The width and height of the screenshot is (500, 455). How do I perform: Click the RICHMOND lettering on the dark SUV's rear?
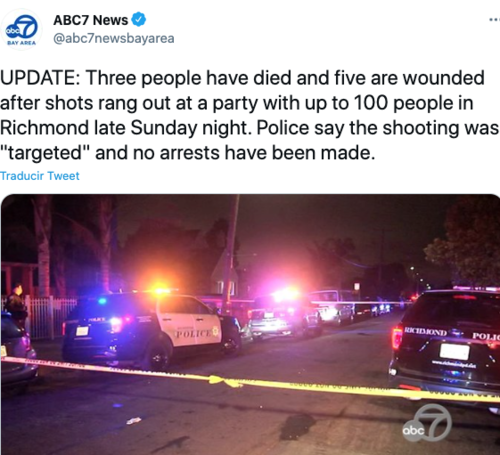coord(425,332)
